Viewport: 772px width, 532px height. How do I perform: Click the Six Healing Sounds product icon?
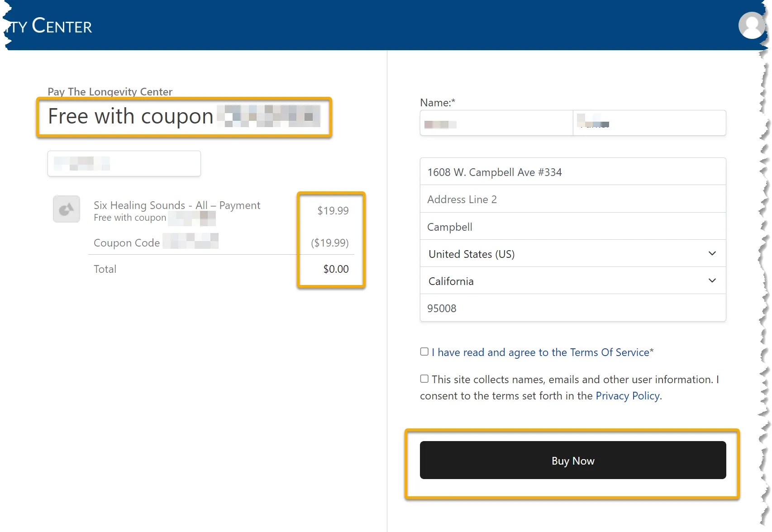pyautogui.click(x=66, y=209)
